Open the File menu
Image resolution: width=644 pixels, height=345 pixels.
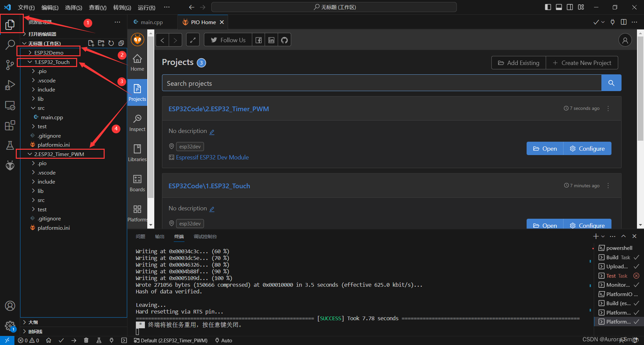point(26,7)
